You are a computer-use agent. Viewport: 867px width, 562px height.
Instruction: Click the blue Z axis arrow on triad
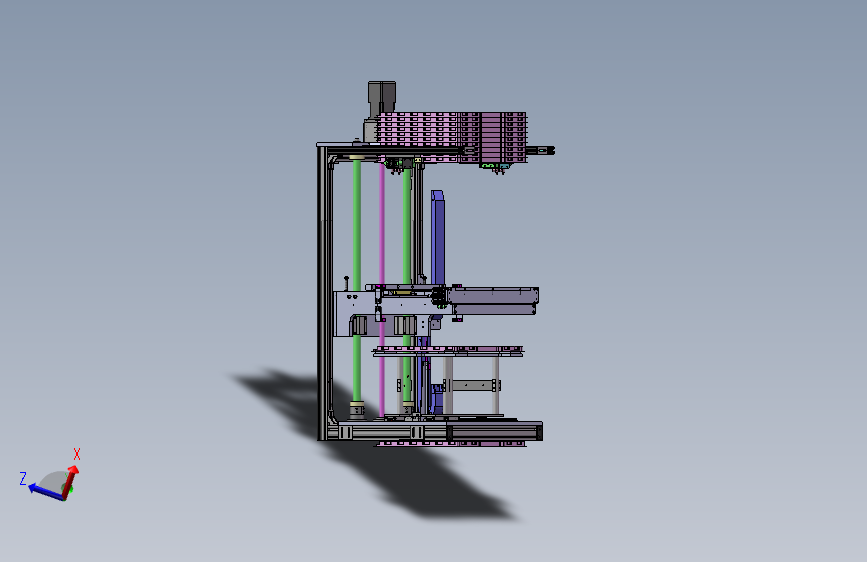pos(46,491)
